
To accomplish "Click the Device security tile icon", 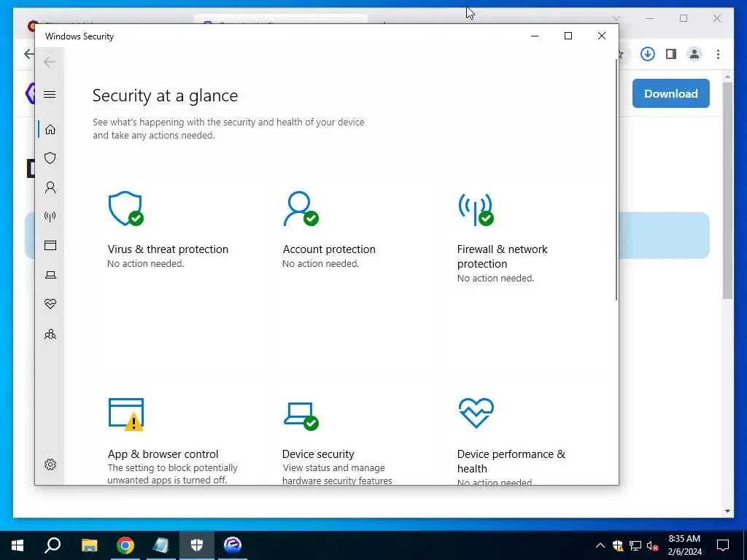I will pos(301,416).
